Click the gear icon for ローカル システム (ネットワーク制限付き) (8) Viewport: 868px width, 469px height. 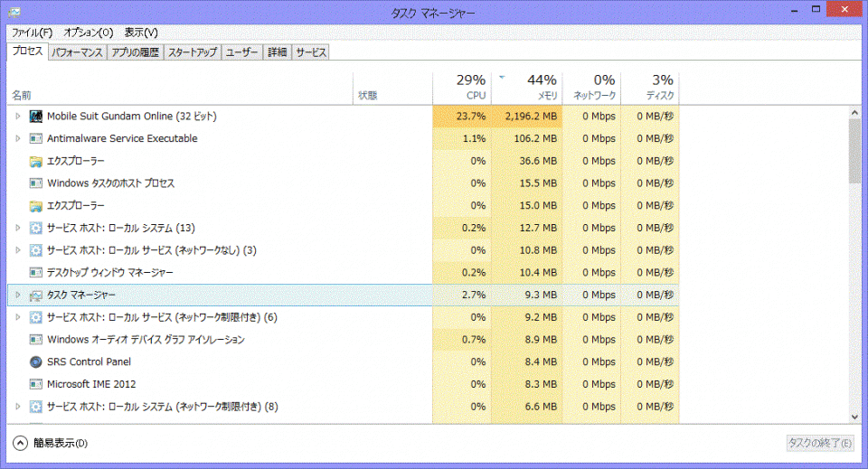pos(36,407)
